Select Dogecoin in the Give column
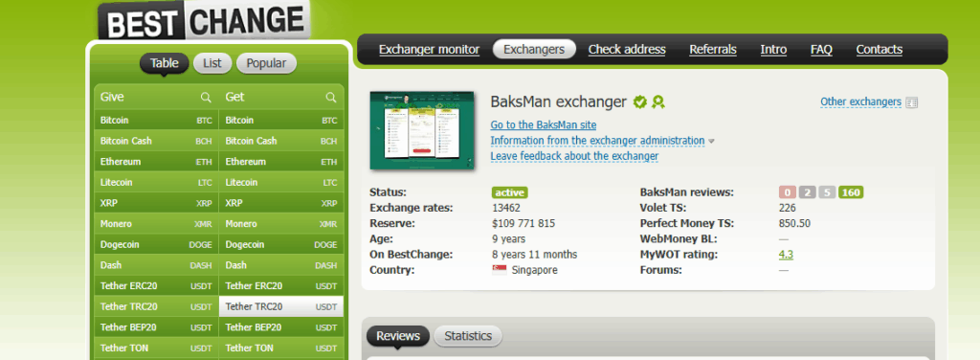 pos(156,244)
